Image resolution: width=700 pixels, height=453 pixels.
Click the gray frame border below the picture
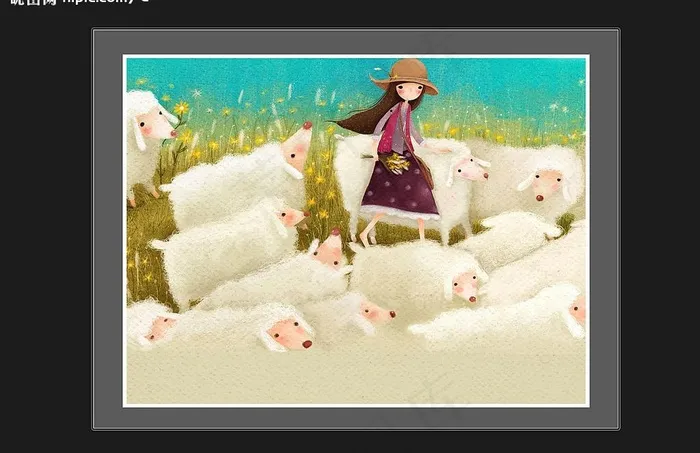[355, 418]
